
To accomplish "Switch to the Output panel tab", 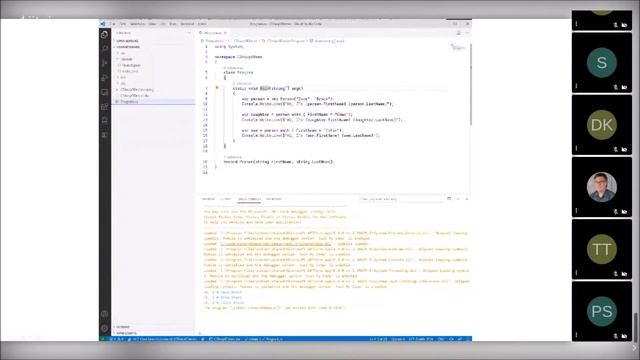I will pyautogui.click(x=226, y=199).
